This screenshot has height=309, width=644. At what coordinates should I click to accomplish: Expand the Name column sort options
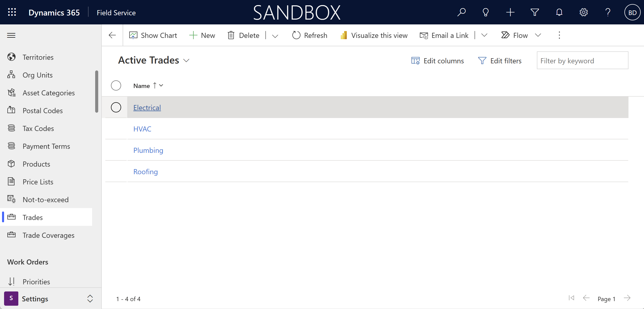161,86
